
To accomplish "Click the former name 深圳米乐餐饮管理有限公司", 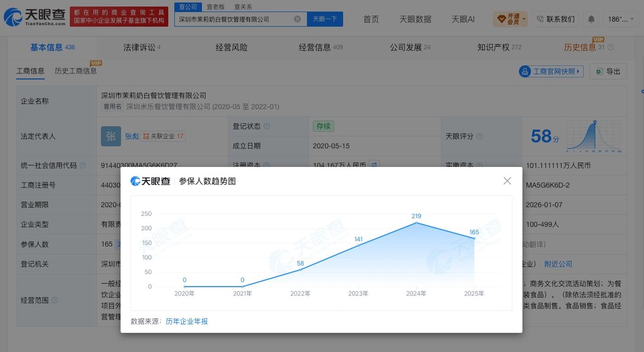I will [168, 107].
